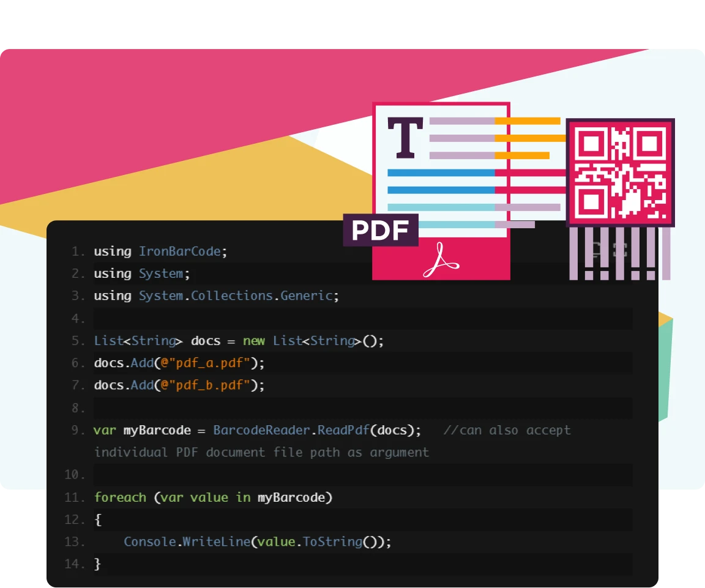705x588 pixels.
Task: Click the 'ToString' call on line 13
Action: 333,541
